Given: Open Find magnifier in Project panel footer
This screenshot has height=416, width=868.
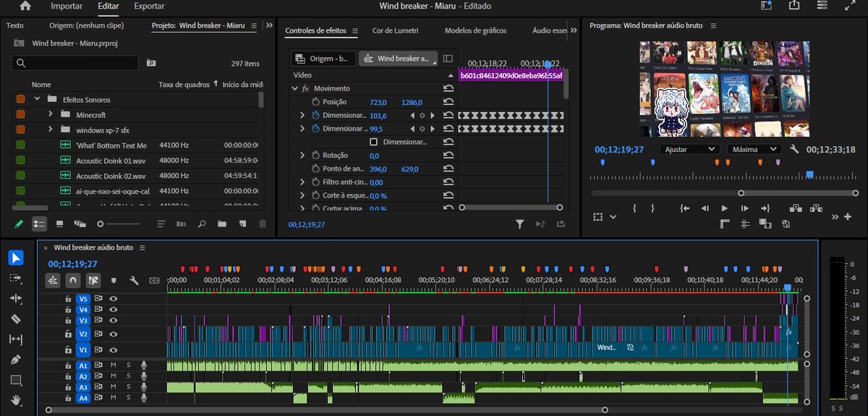Looking at the screenshot, I should [x=202, y=224].
